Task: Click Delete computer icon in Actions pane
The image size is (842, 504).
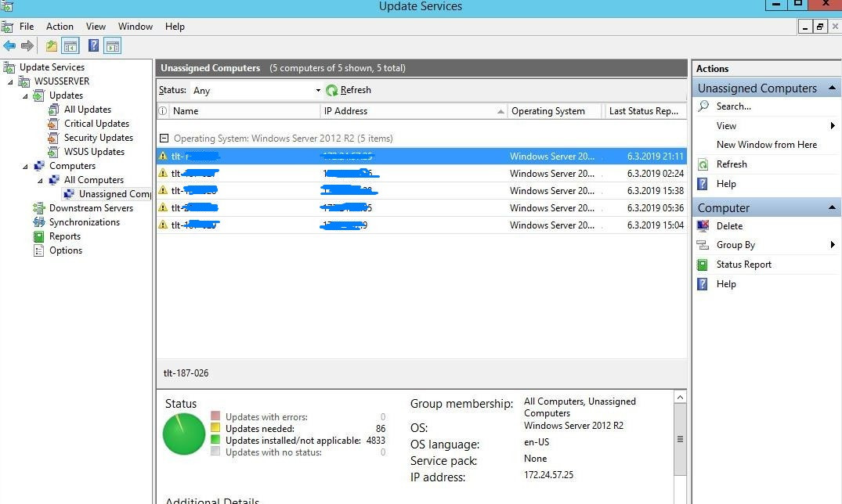Action: [703, 226]
